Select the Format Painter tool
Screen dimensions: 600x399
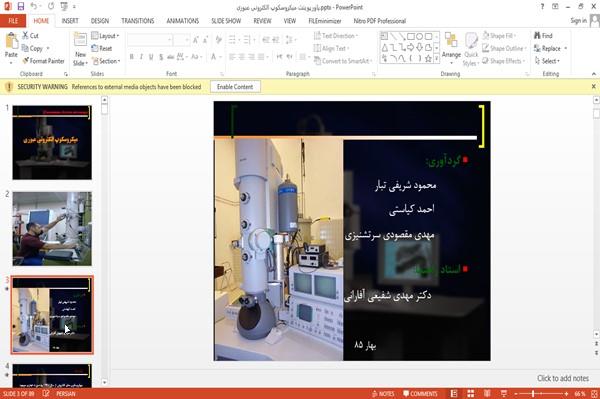tap(43, 61)
